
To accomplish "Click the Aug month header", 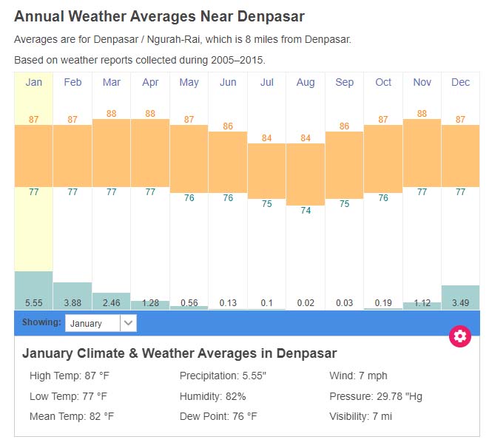I will click(x=306, y=82).
